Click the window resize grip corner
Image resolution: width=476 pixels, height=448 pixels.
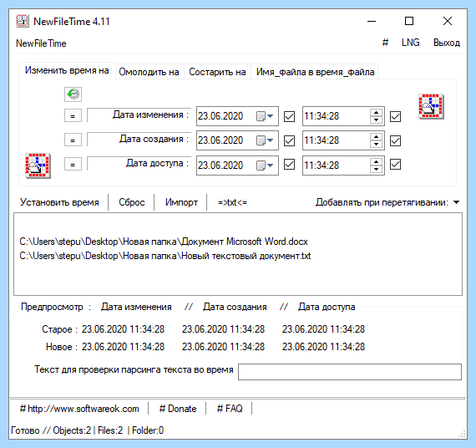[x=462, y=435]
